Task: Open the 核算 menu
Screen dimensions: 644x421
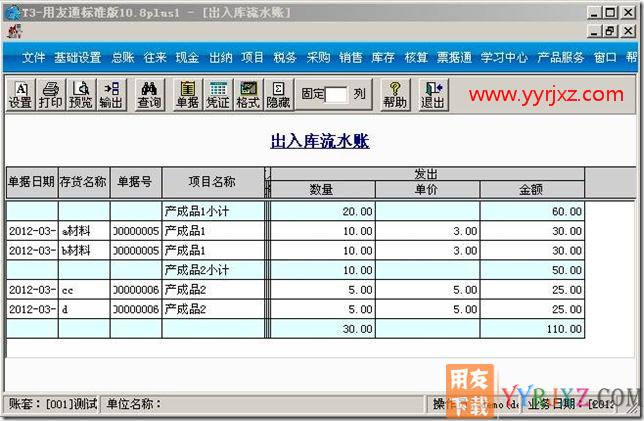Action: pyautogui.click(x=416, y=58)
